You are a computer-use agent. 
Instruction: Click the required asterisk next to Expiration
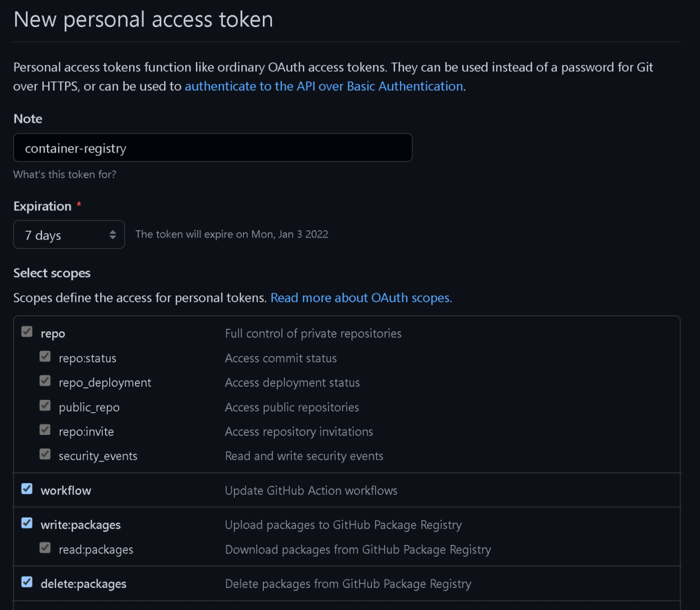pos(79,204)
